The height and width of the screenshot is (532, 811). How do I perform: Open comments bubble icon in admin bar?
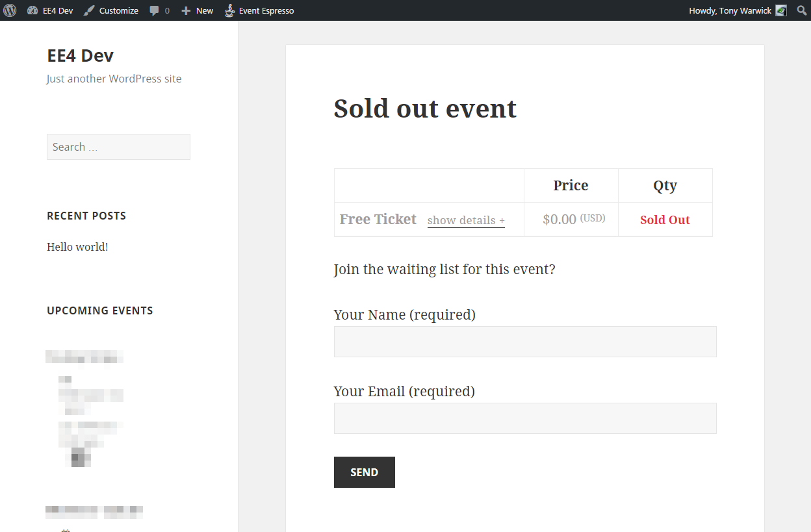pos(154,10)
